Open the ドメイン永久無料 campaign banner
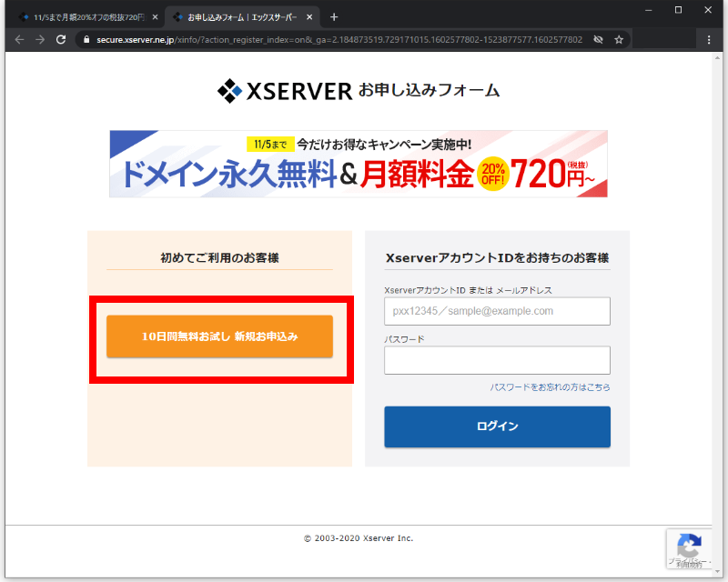Viewport: 728px width, 582px height. [x=359, y=164]
